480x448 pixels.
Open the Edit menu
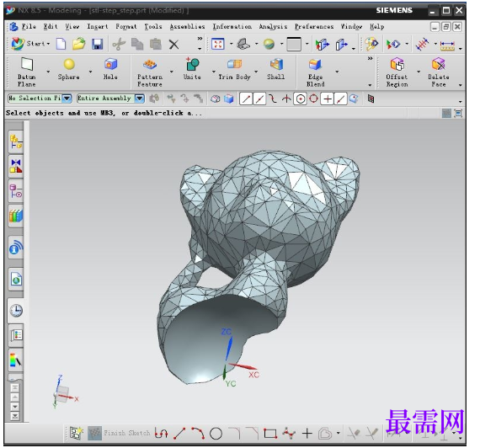(x=51, y=27)
